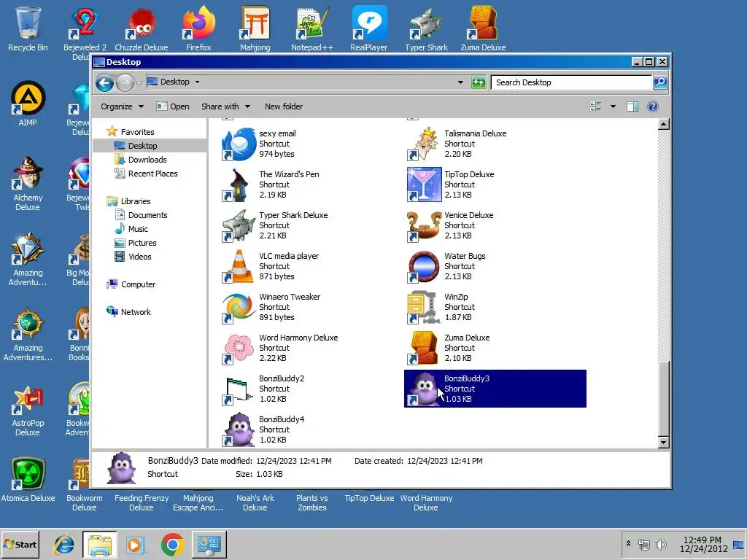Select The Wizard's Pen shortcut icon

tap(239, 184)
